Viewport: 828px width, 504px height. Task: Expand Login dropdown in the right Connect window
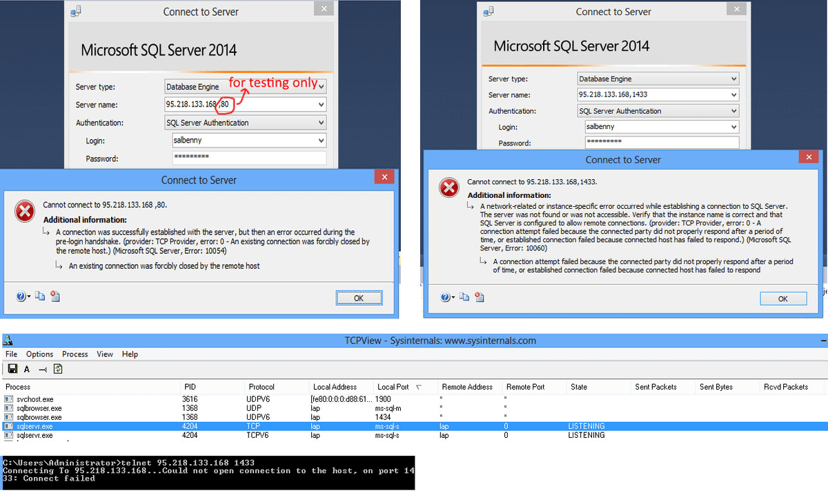tap(733, 127)
